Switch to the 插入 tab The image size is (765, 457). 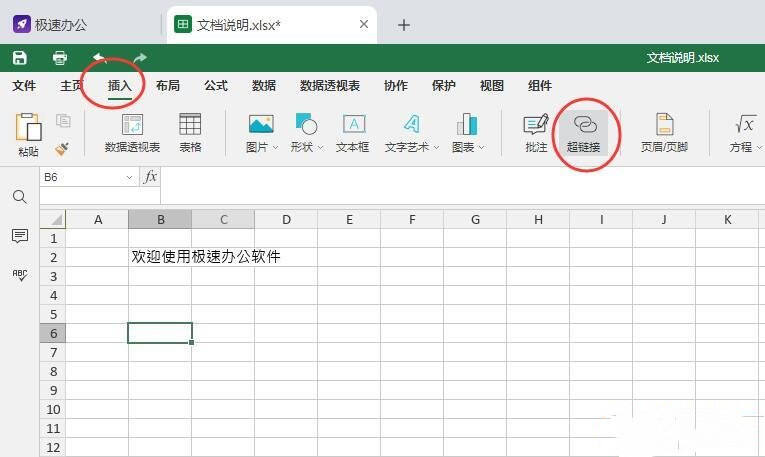(120, 86)
